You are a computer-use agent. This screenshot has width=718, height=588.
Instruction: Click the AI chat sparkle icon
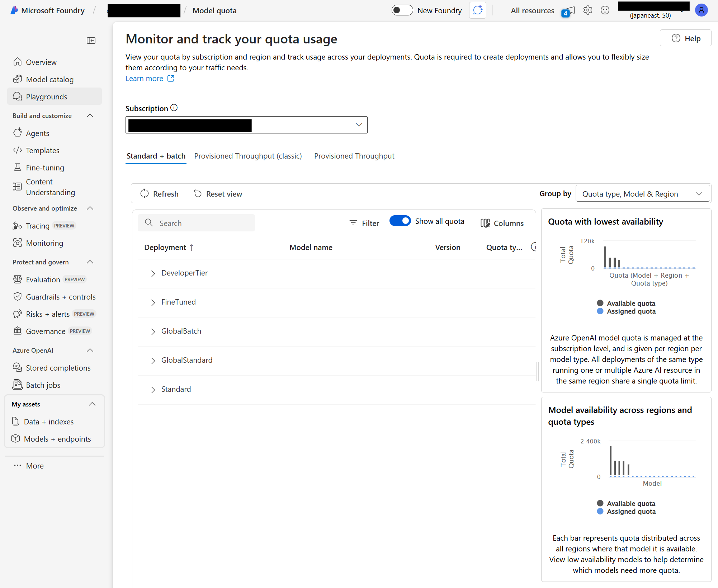(478, 10)
